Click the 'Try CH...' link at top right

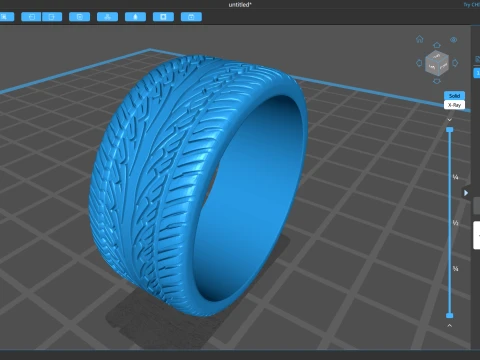tap(471, 5)
